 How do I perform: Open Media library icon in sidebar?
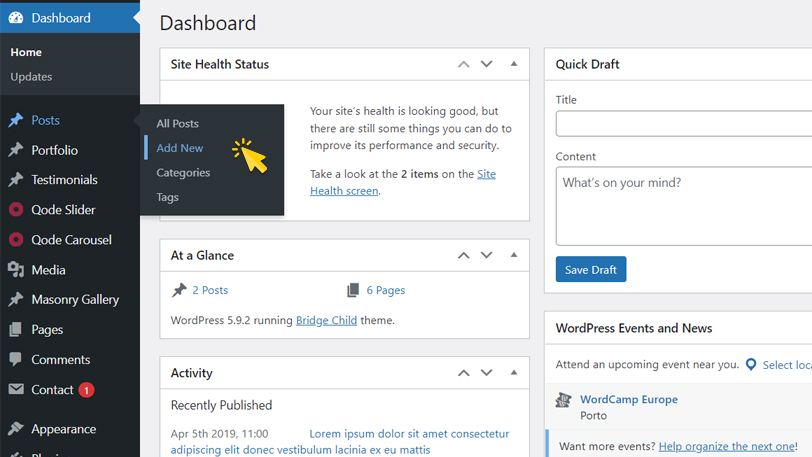[16, 270]
